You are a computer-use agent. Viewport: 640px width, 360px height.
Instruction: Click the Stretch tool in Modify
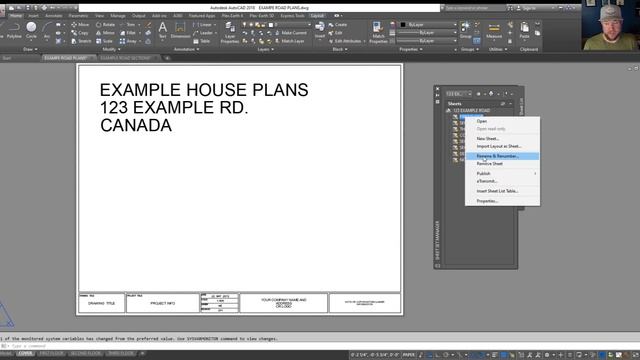[x=81, y=41]
